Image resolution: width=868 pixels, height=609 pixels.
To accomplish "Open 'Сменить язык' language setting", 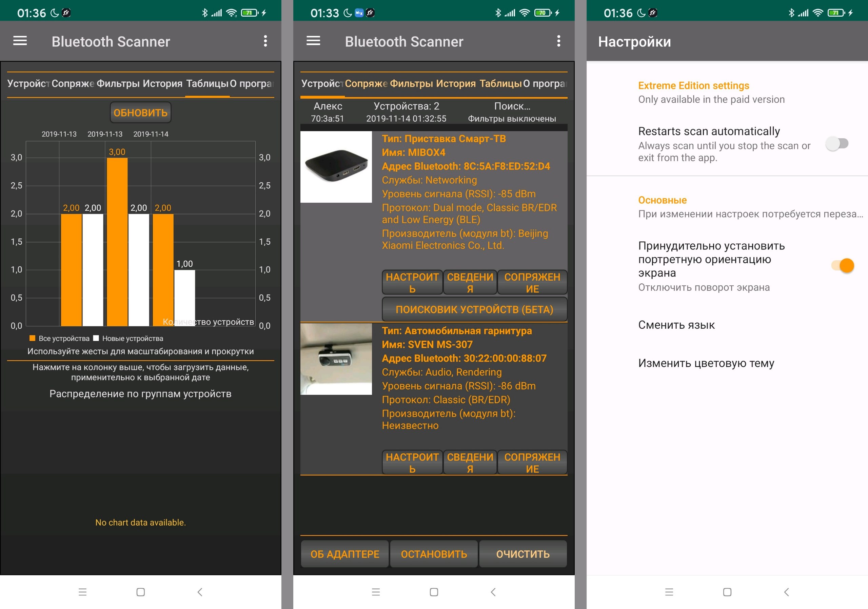I will tap(676, 325).
